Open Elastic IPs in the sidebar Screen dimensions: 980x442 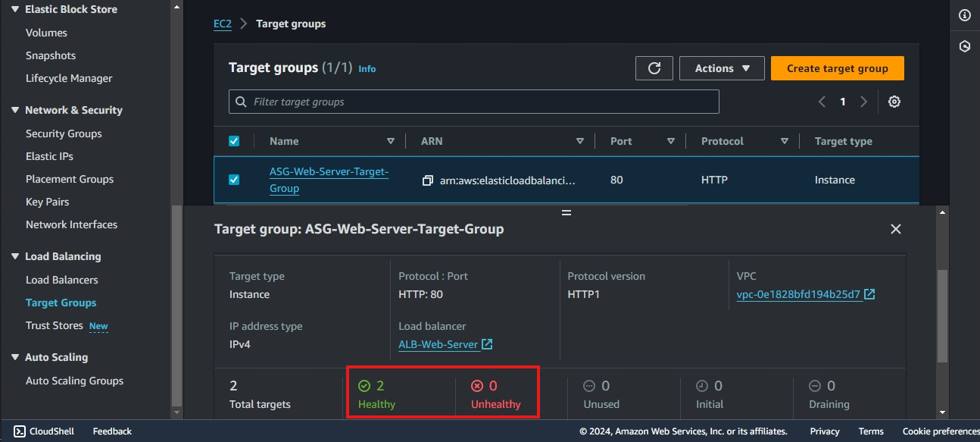coord(49,156)
